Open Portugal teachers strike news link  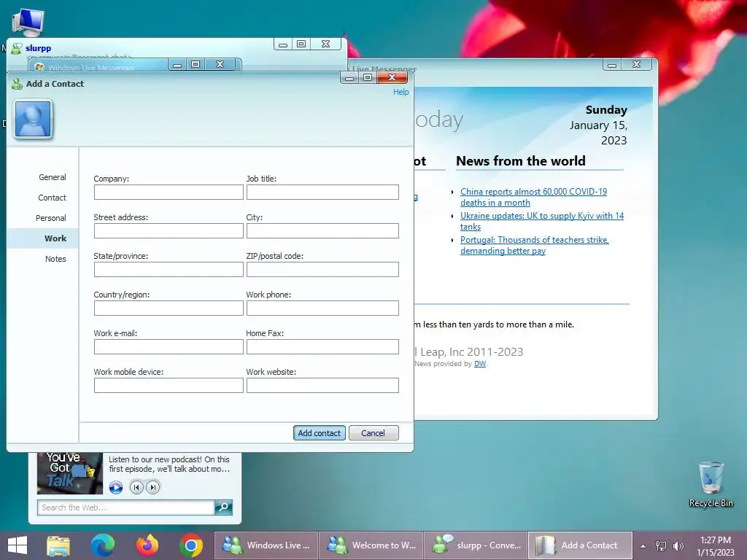click(x=535, y=245)
